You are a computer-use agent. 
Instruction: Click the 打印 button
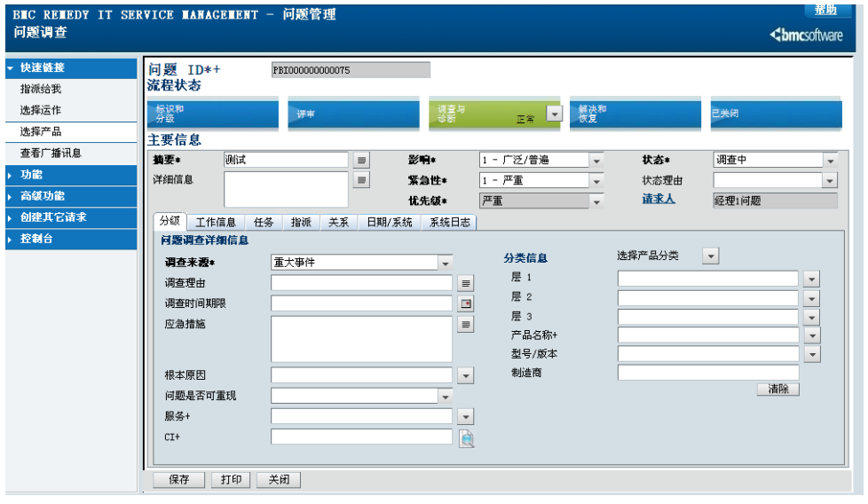[x=231, y=480]
